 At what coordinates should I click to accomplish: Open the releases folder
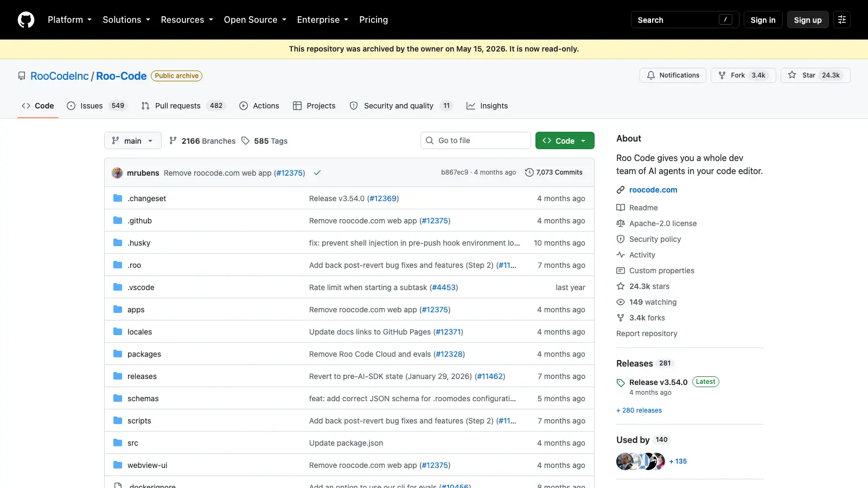142,376
